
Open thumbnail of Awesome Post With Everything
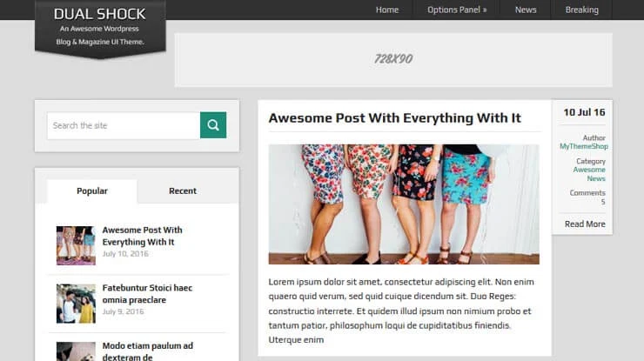76,245
